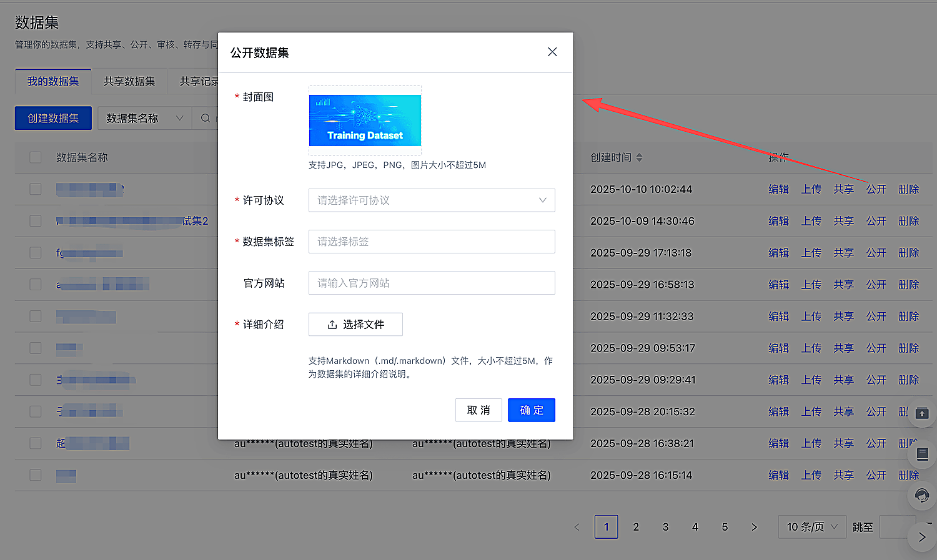Sort by 创建时间 using the sort arrows
The width and height of the screenshot is (937, 560).
pos(639,158)
